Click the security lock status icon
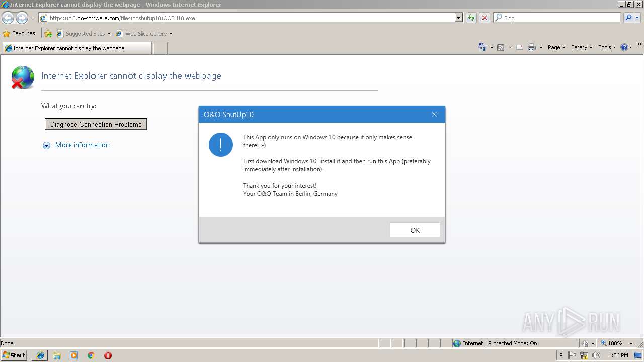644x362 pixels. click(x=585, y=343)
